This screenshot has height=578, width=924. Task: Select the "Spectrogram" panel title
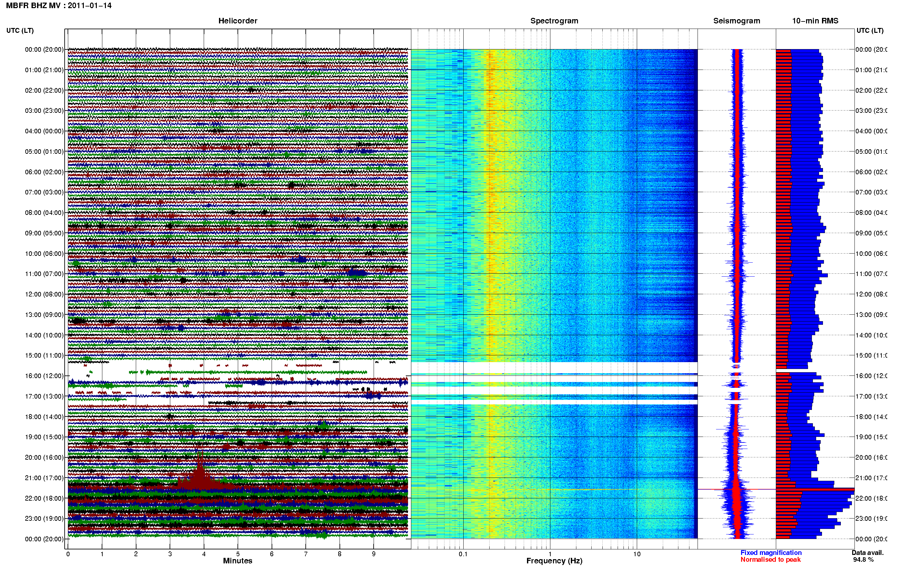[x=554, y=21]
